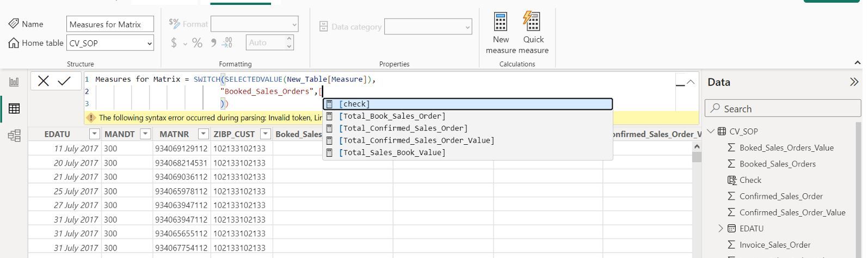Click the percentage format icon
868x258 pixels.
(x=197, y=42)
